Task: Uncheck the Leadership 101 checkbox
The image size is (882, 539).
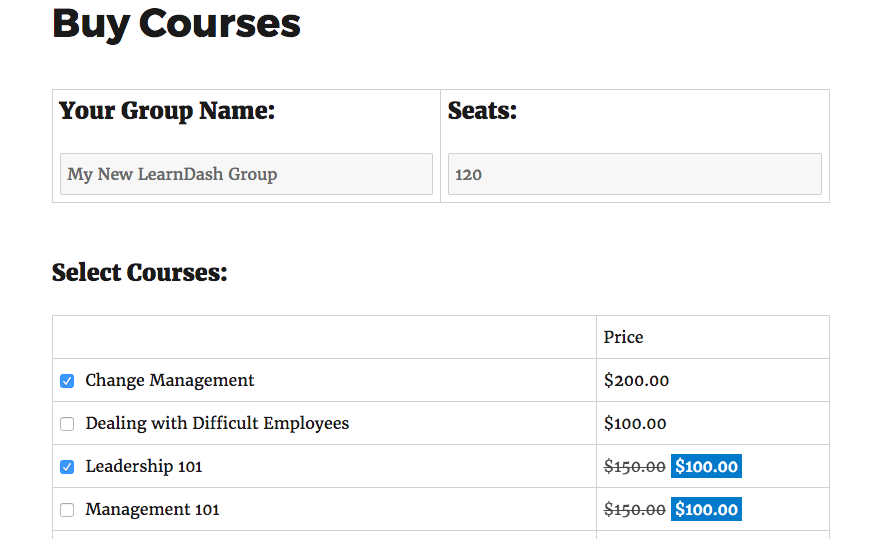Action: [67, 467]
